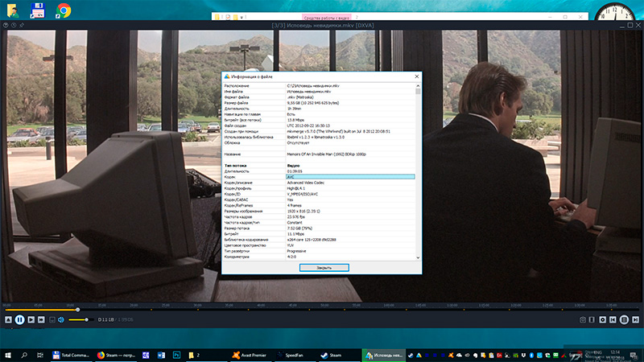Mute the player's speaker icon

[x=60, y=319]
